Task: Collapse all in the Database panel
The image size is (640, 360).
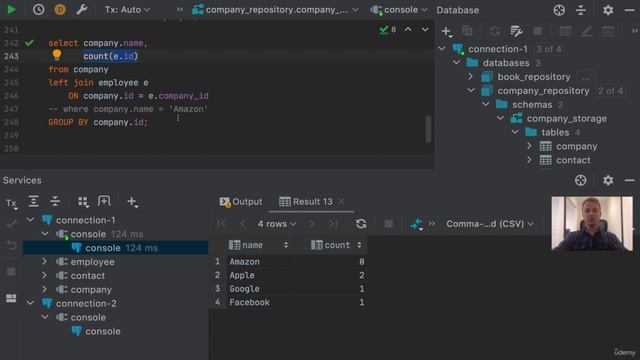Action: [x=580, y=10]
